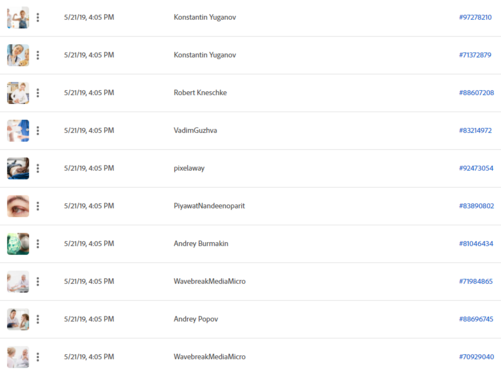This screenshot has width=501, height=374.
Task: Open three-dot menu for Robert Kneschke row
Action: tap(38, 93)
